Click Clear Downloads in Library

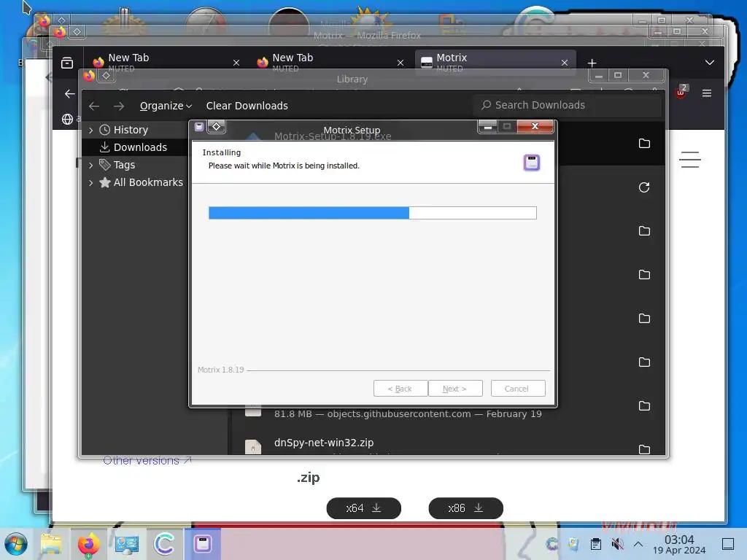[x=247, y=106]
